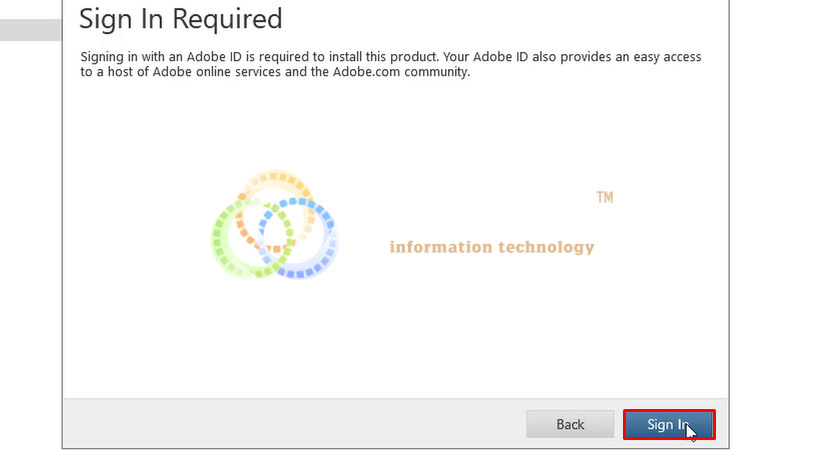Click the first "Adobe ID" mention in description
Screen dimensions: 820x450
[214, 57]
